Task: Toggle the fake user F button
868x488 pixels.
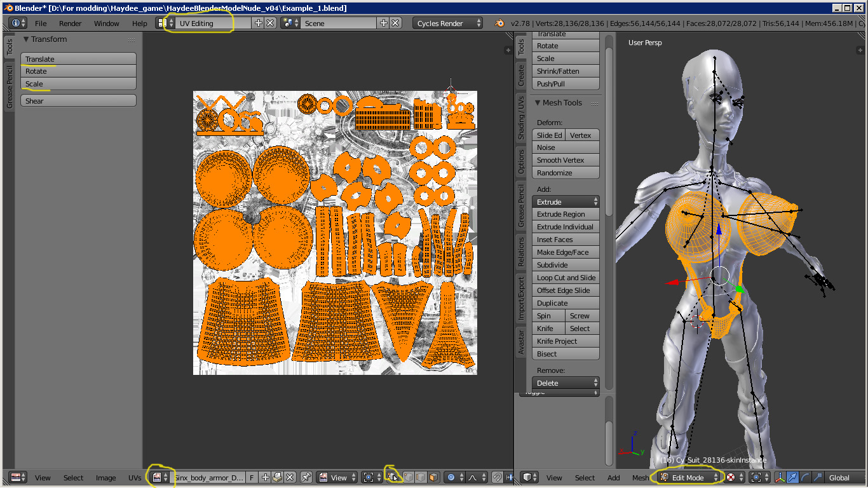Action: (x=252, y=477)
